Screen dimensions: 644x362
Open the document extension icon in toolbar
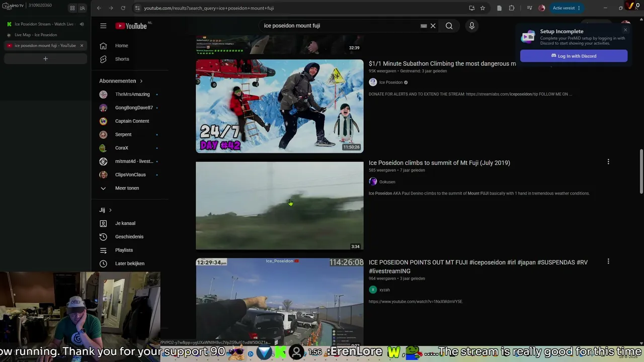499,8
